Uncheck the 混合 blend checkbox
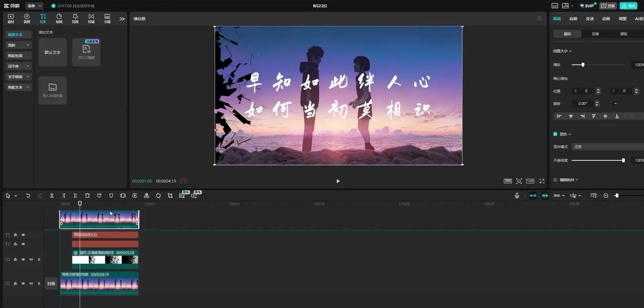The height and width of the screenshot is (308, 644). [x=554, y=134]
